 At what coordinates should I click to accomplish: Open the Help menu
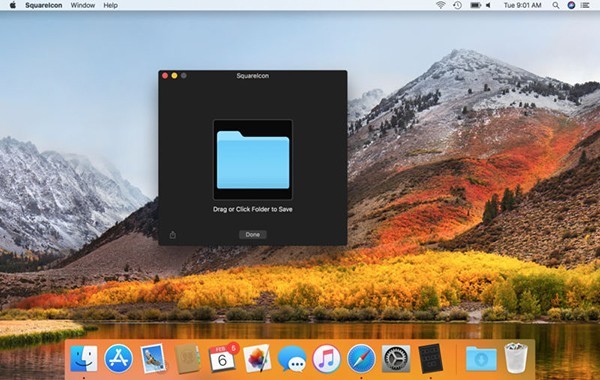coord(111,5)
